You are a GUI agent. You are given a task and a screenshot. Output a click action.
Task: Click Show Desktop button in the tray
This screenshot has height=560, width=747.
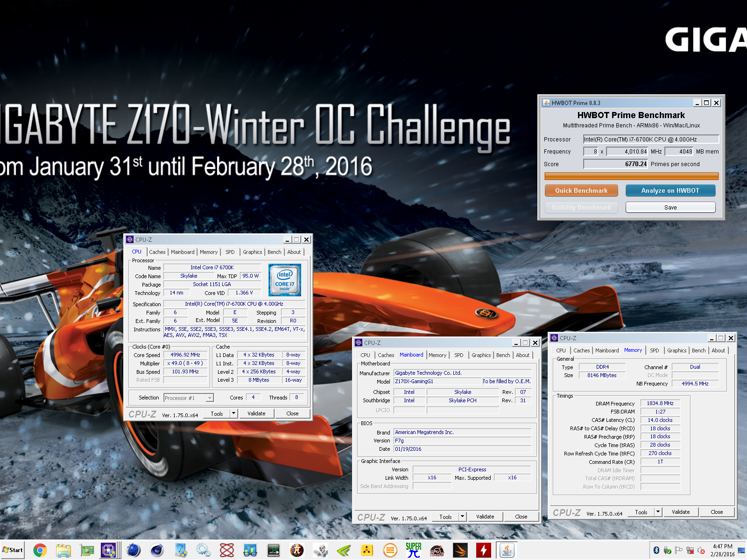[x=741, y=550]
